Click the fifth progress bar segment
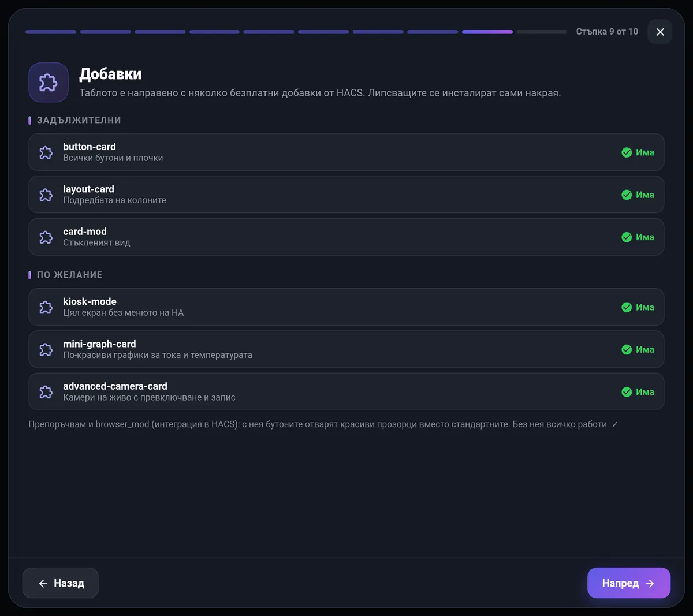This screenshot has height=616, width=693. (x=269, y=32)
